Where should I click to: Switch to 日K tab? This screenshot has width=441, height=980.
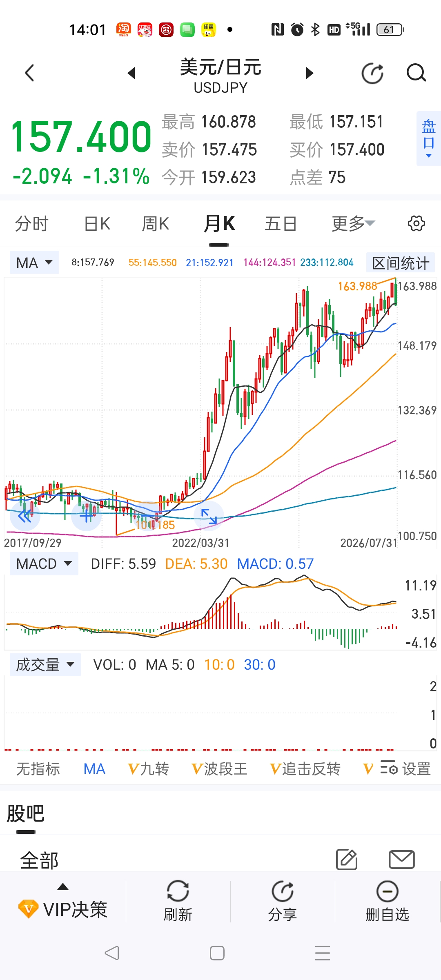pos(97,224)
